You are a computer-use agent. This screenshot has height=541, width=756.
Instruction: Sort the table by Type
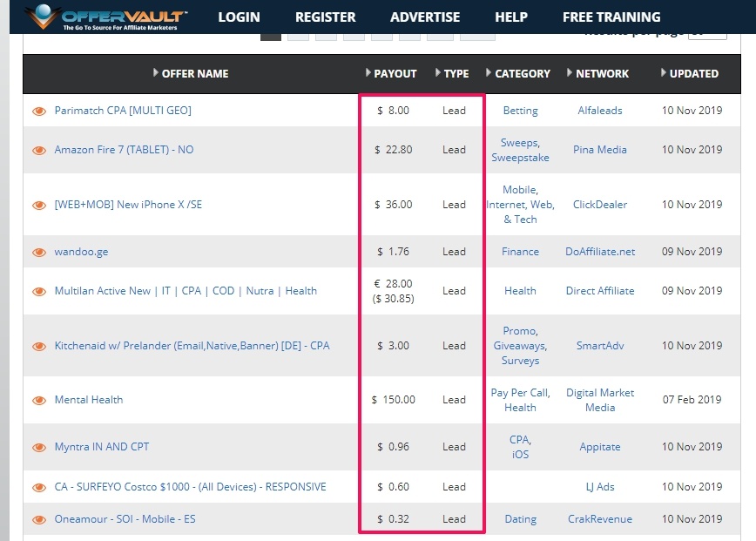click(x=452, y=73)
